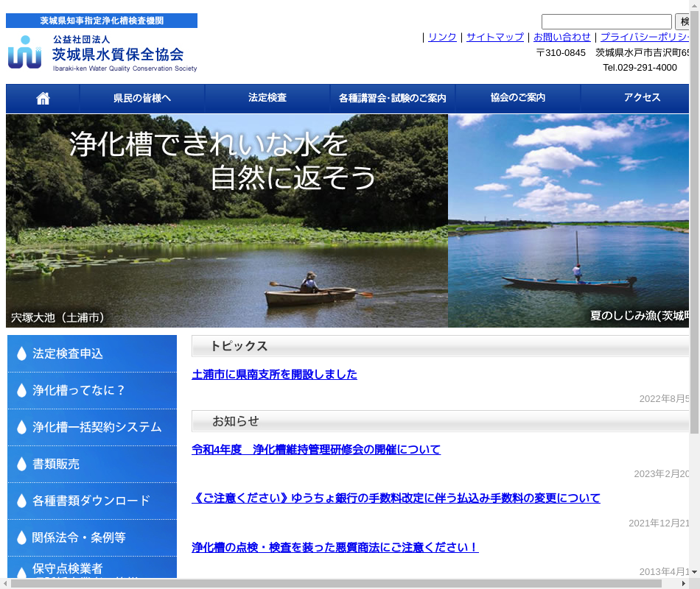Click the home icon in navigation bar

43,99
